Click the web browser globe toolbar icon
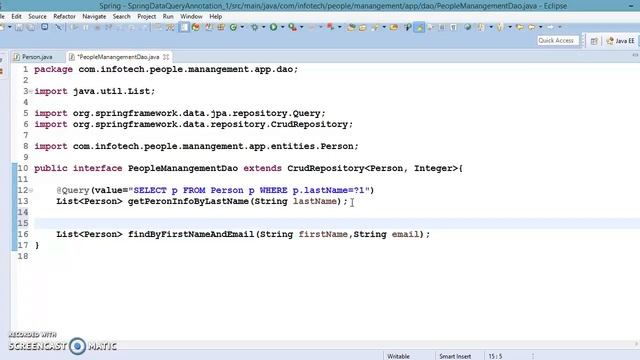Screen dimensions: 640x360 (x=468, y=27)
